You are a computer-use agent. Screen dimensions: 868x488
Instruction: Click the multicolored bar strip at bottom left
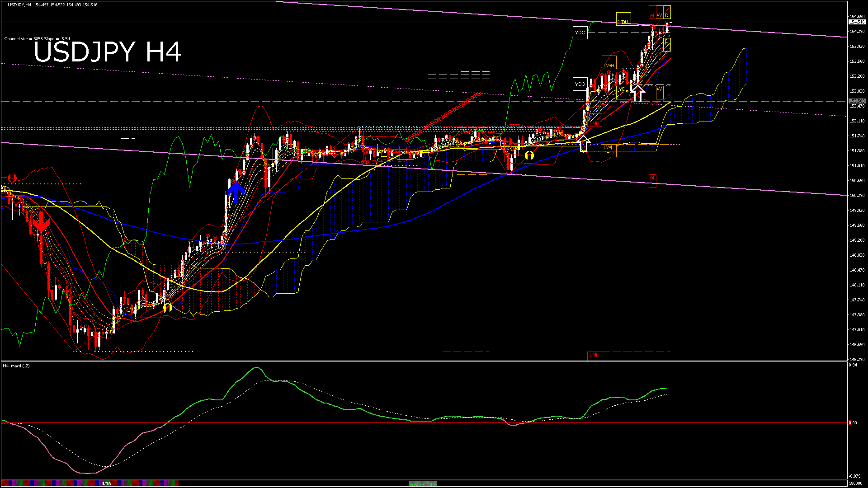point(90,483)
